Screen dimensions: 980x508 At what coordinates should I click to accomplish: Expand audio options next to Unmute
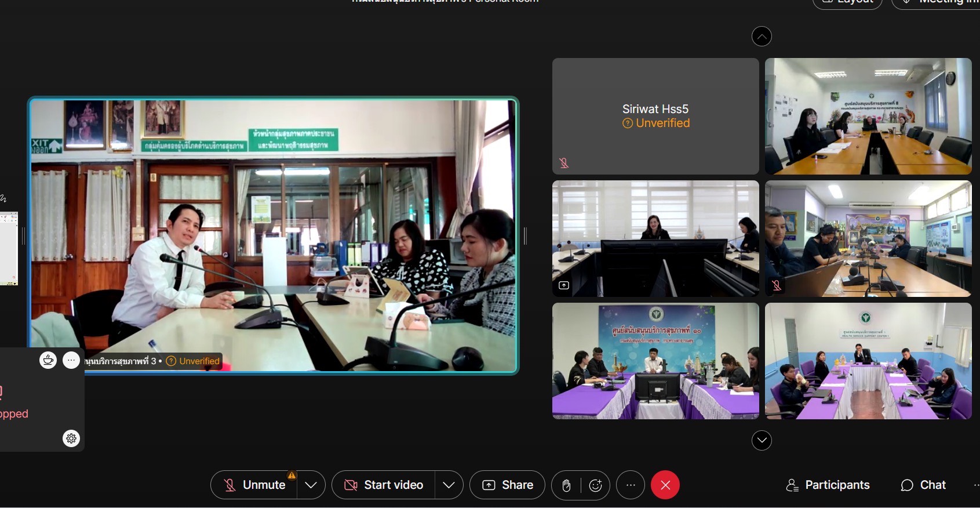pyautogui.click(x=311, y=485)
